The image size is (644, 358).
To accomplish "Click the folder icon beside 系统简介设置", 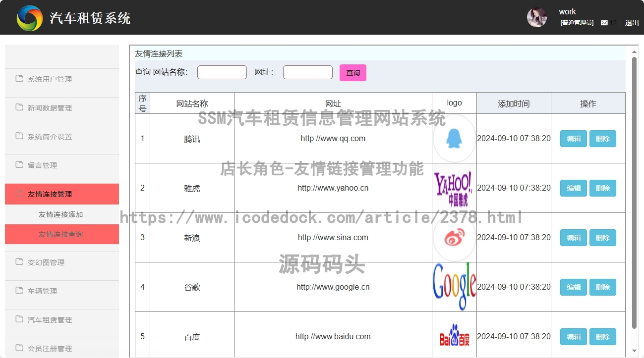I will coord(19,136).
